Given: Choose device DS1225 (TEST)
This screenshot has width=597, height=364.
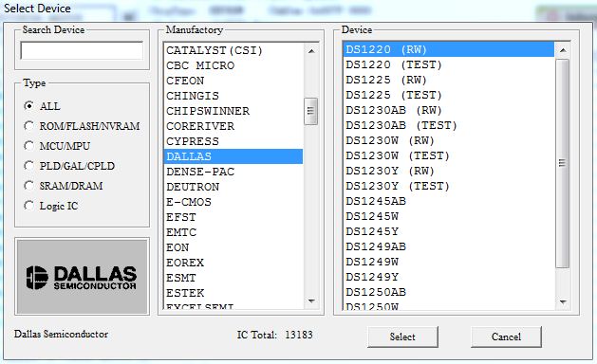Looking at the screenshot, I should coord(449,95).
